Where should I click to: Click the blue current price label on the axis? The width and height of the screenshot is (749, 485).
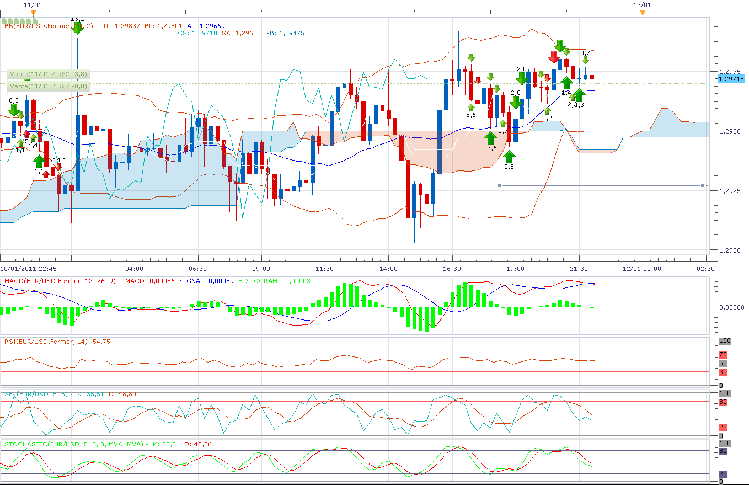click(729, 76)
